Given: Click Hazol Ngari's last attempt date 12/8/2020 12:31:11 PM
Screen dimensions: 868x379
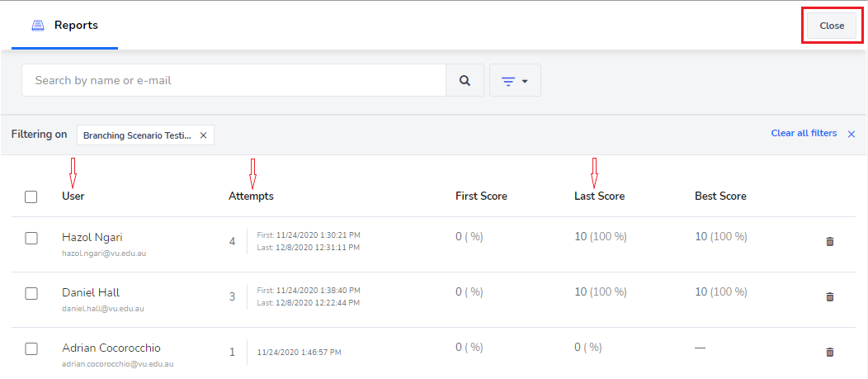Looking at the screenshot, I should coord(318,248).
